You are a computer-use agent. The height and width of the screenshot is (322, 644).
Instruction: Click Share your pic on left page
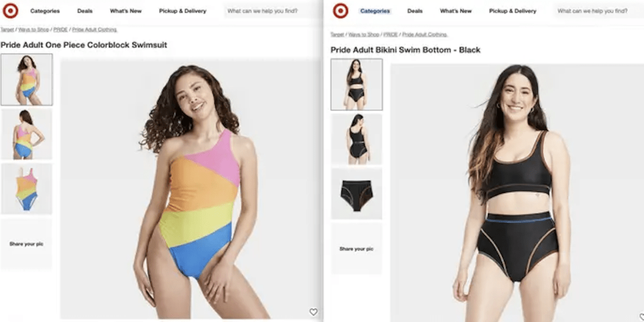coord(27,244)
